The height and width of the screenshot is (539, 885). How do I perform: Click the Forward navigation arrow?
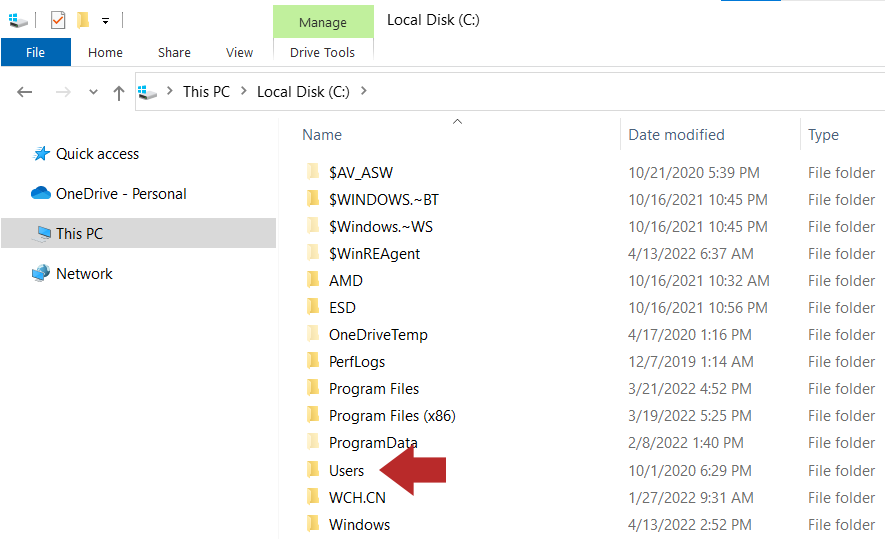63,92
